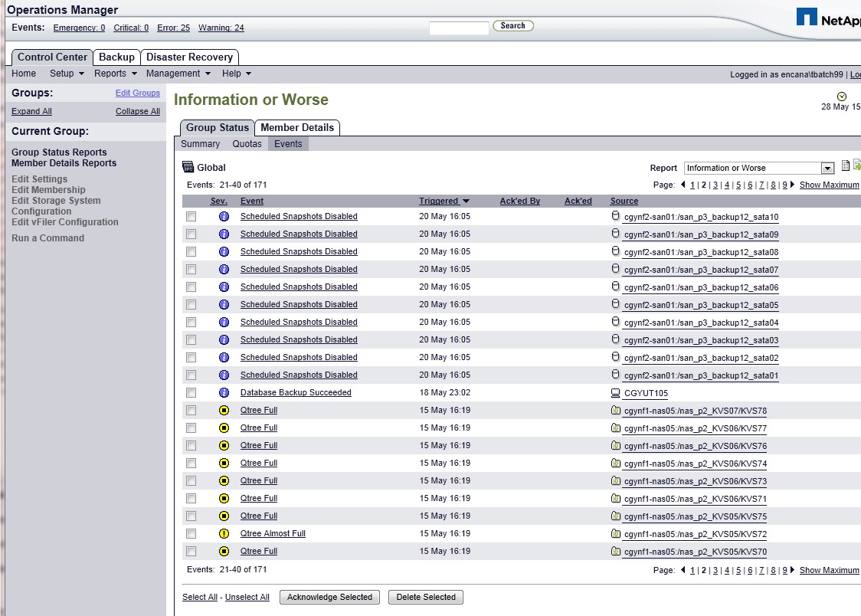Click into the search input field
This screenshot has width=861, height=616.
[458, 28]
